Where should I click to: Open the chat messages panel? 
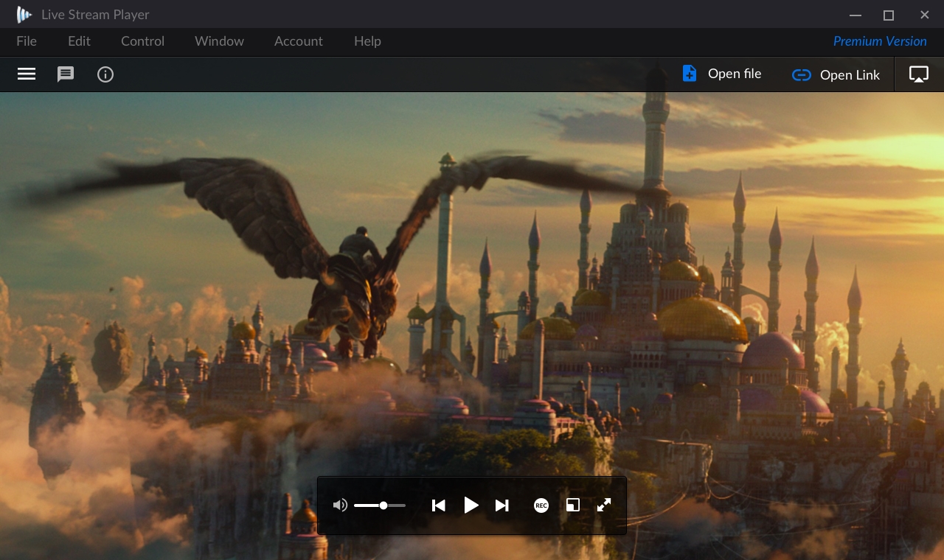point(66,74)
